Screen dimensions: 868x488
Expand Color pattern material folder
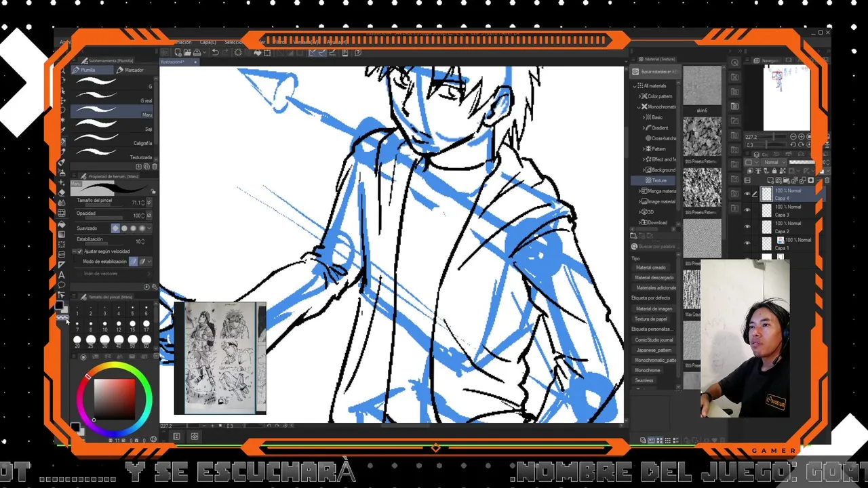point(639,96)
